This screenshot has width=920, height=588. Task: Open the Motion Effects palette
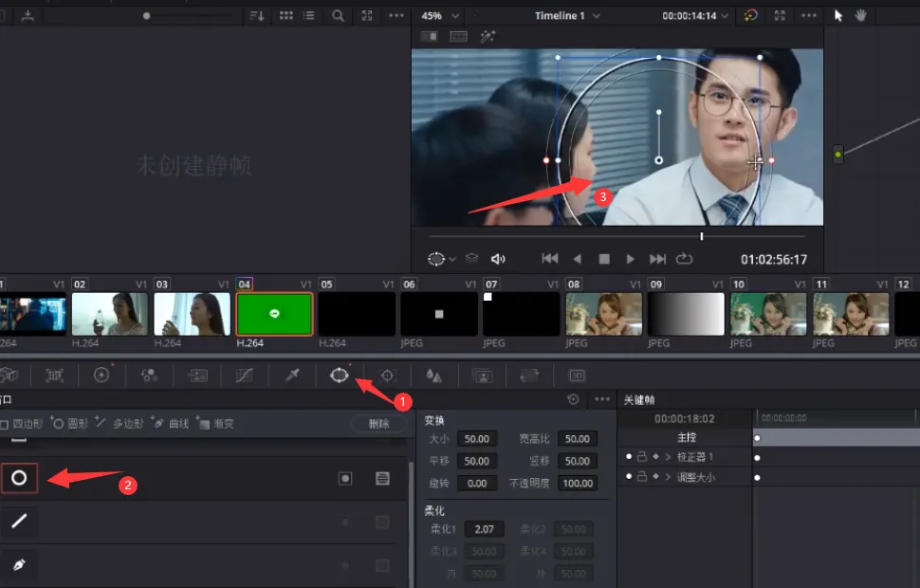[197, 376]
